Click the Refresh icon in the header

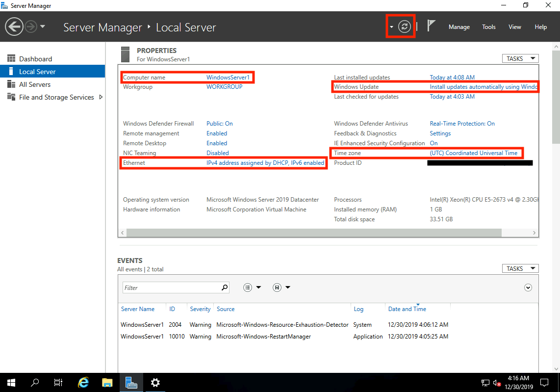pyautogui.click(x=404, y=26)
